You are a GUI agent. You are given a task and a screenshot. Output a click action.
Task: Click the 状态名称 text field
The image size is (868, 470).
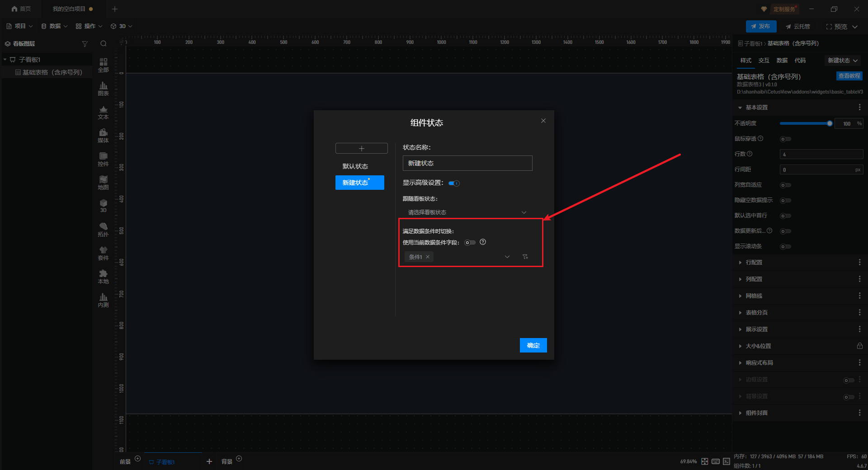(467, 163)
